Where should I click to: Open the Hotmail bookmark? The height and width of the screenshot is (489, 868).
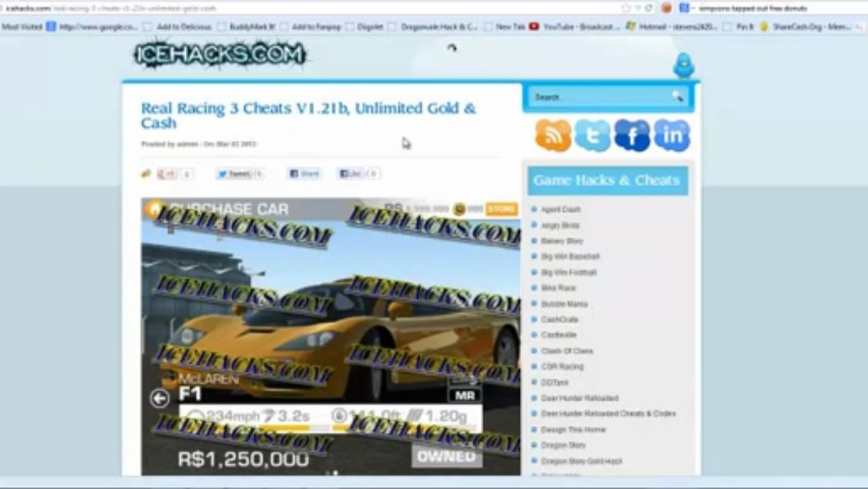point(672,27)
